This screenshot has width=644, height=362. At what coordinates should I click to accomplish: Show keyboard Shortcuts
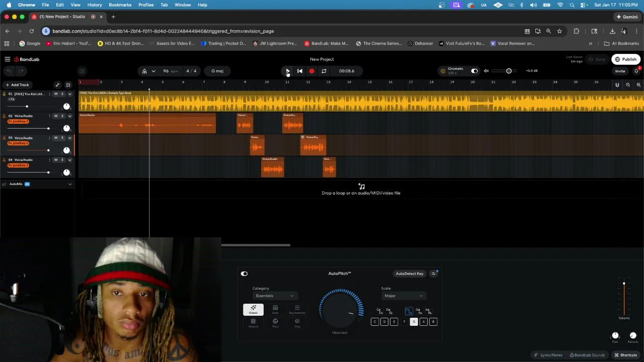click(x=625, y=355)
